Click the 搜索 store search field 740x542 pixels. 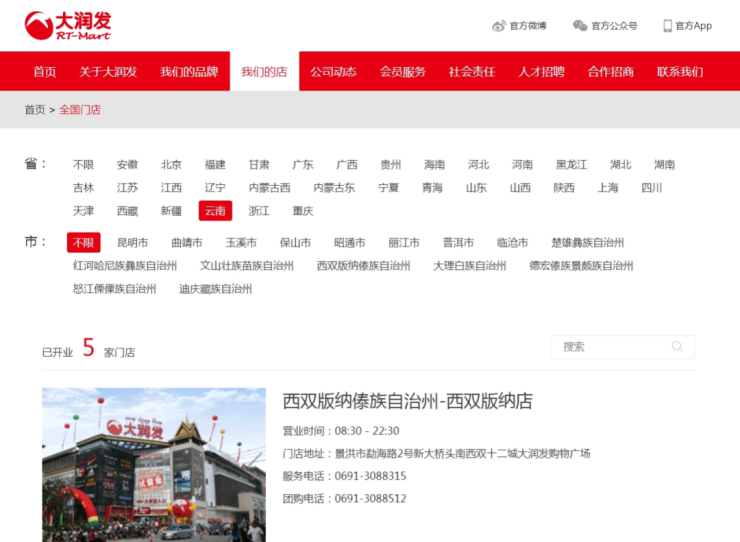coord(622,347)
